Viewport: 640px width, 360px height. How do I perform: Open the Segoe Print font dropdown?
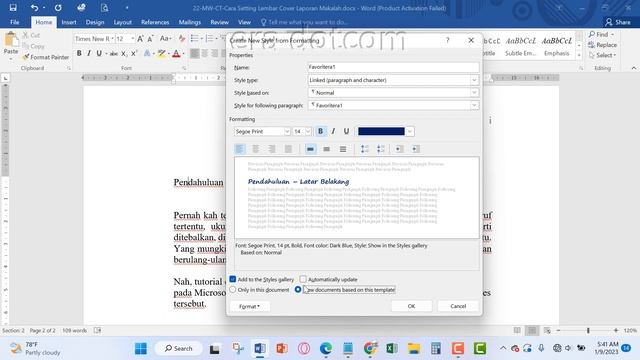287,131
